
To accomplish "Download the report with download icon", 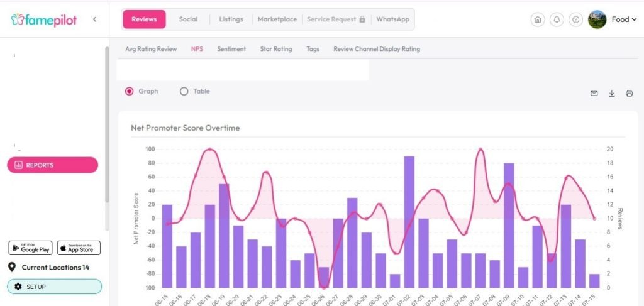I will tap(611, 94).
